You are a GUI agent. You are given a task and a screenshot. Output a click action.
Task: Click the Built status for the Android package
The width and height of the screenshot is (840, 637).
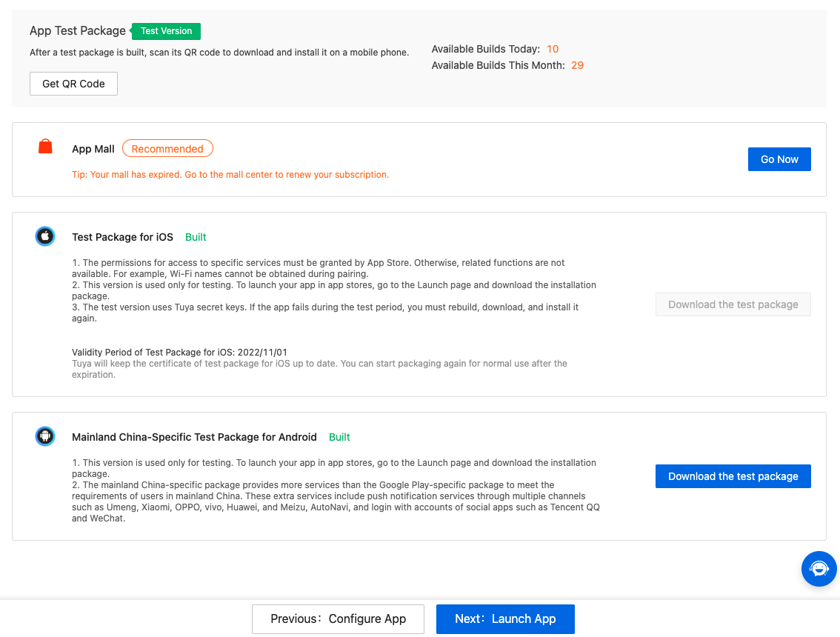coord(339,437)
